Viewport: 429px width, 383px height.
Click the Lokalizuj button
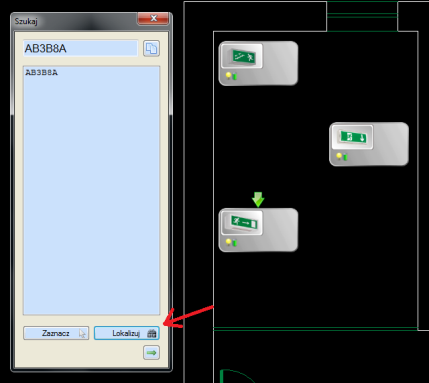click(127, 333)
